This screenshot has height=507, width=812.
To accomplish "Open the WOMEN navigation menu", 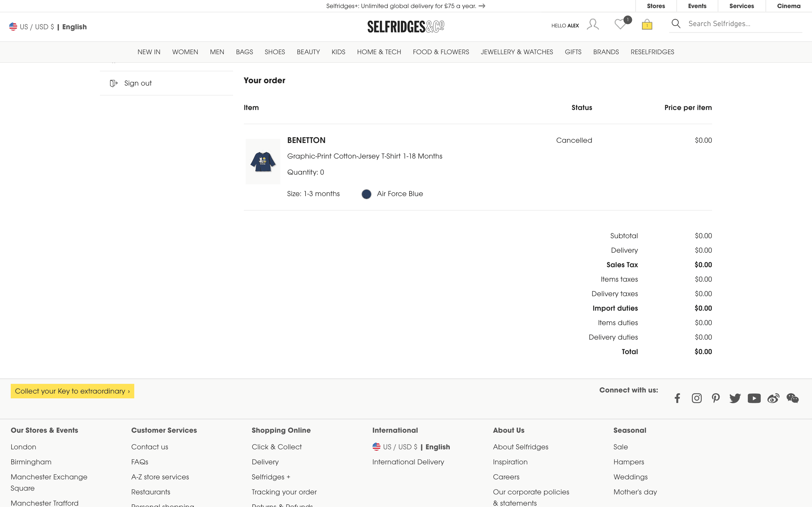I will [185, 52].
